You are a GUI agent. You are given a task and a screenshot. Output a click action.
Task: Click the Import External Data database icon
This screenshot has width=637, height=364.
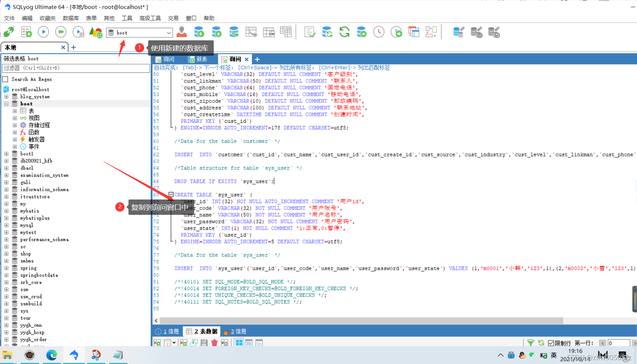tap(199, 32)
